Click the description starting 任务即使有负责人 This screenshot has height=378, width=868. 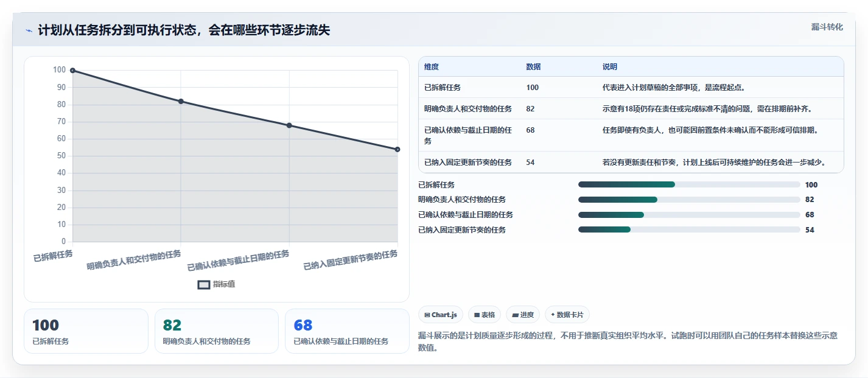pyautogui.click(x=710, y=130)
